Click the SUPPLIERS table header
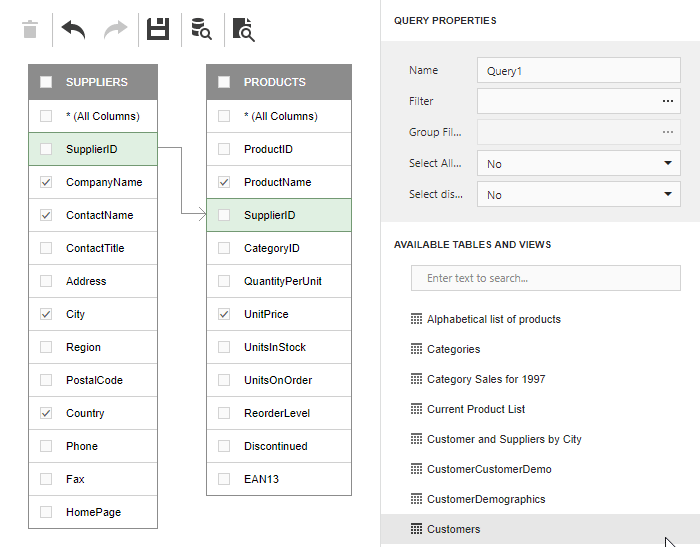The image size is (700, 547). (x=96, y=82)
